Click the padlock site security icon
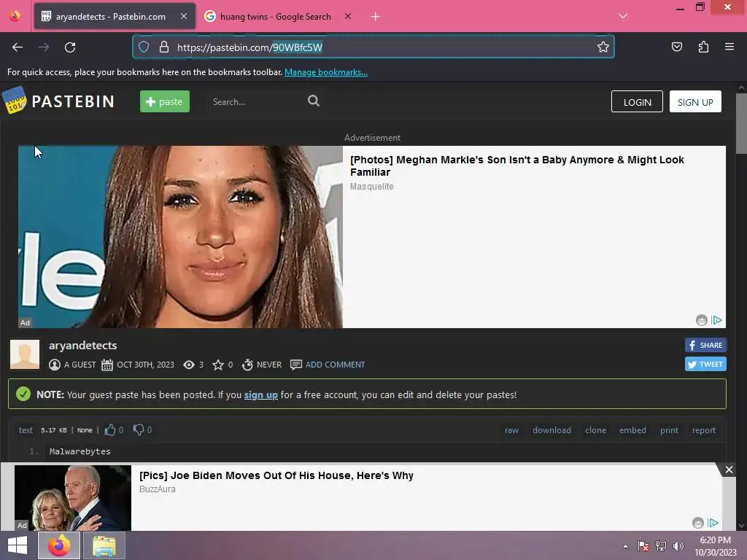747x560 pixels. coord(164,47)
